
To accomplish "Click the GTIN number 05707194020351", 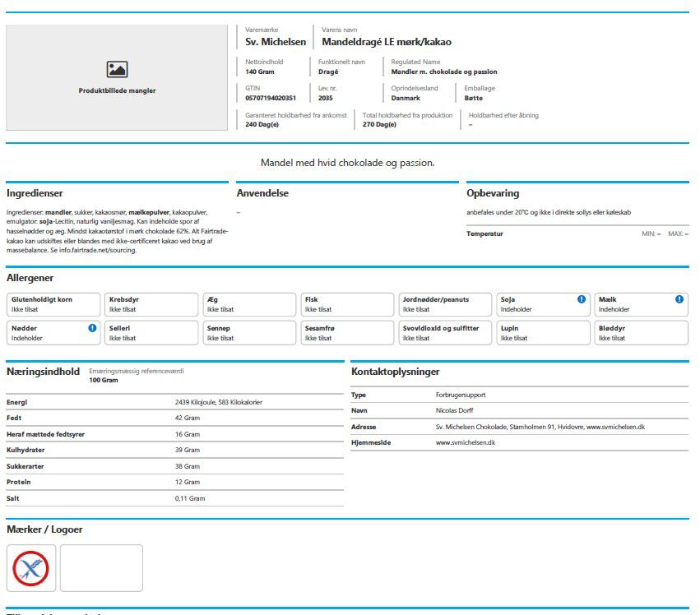I will click(271, 98).
